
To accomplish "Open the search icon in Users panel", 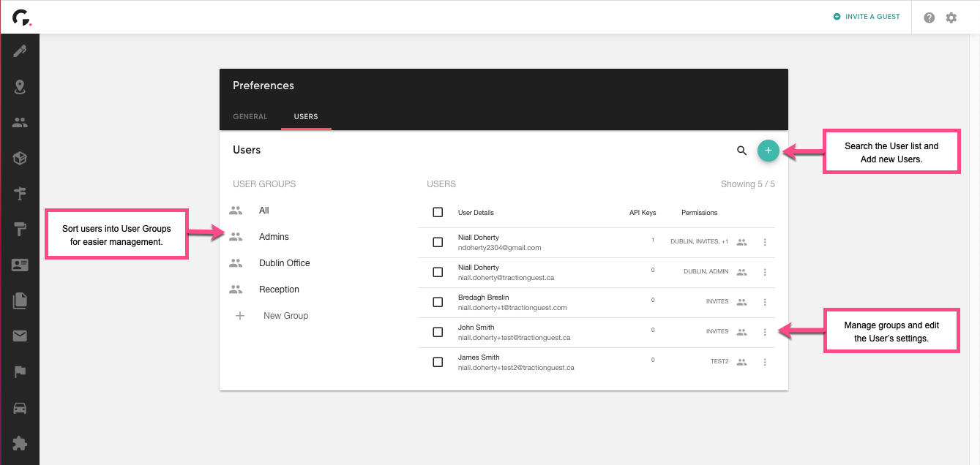I will click(x=741, y=150).
